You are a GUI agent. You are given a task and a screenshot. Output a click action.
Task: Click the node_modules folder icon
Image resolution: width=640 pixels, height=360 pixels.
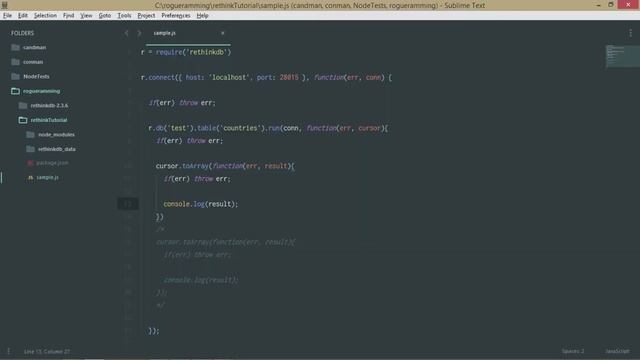30,134
